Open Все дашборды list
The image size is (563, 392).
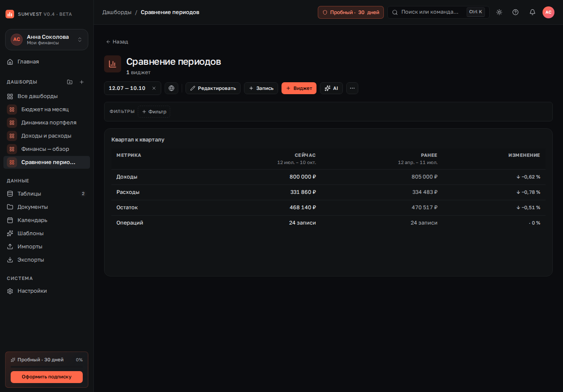point(46,96)
